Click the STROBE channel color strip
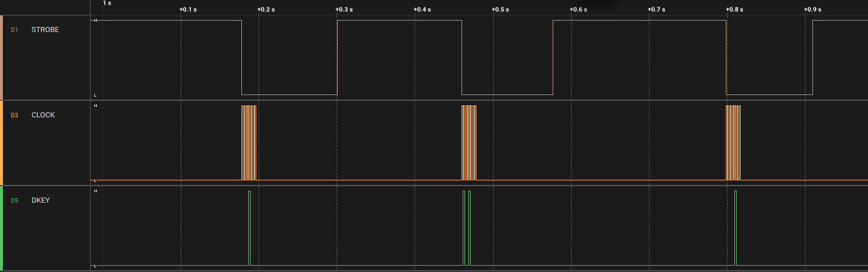Viewport: 868px width, 272px height. pyautogui.click(x=2, y=57)
